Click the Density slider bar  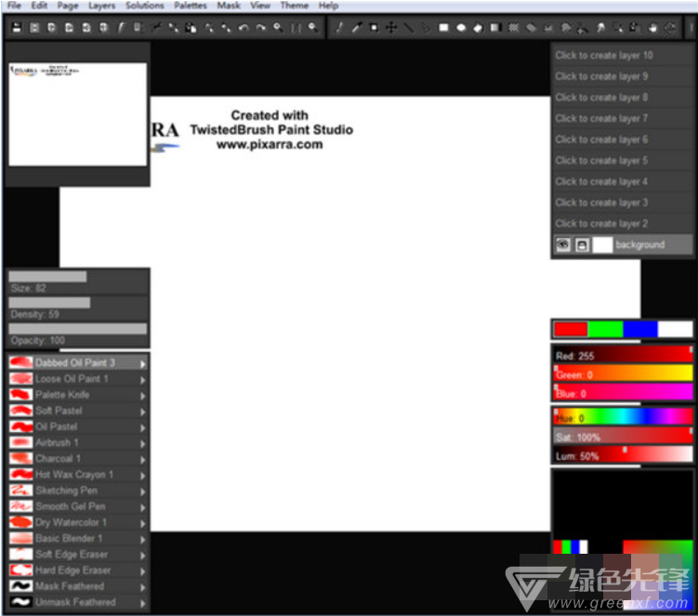78,303
